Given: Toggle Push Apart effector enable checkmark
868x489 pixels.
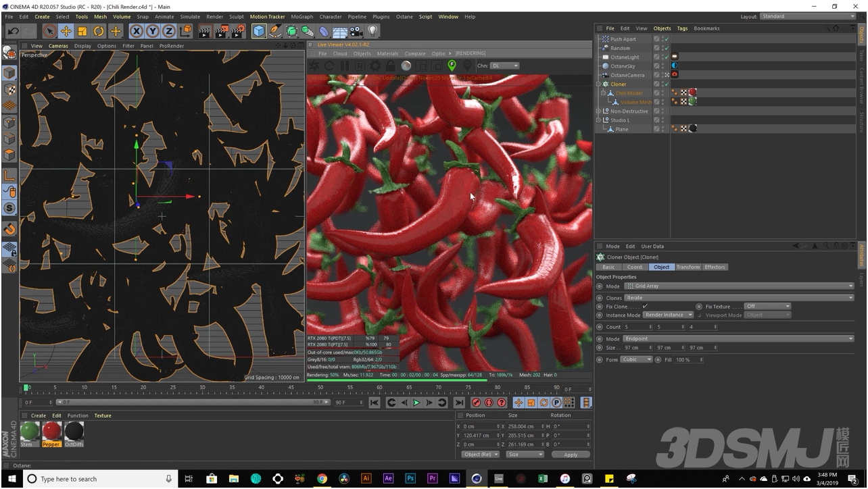Looking at the screenshot, I should tap(666, 39).
